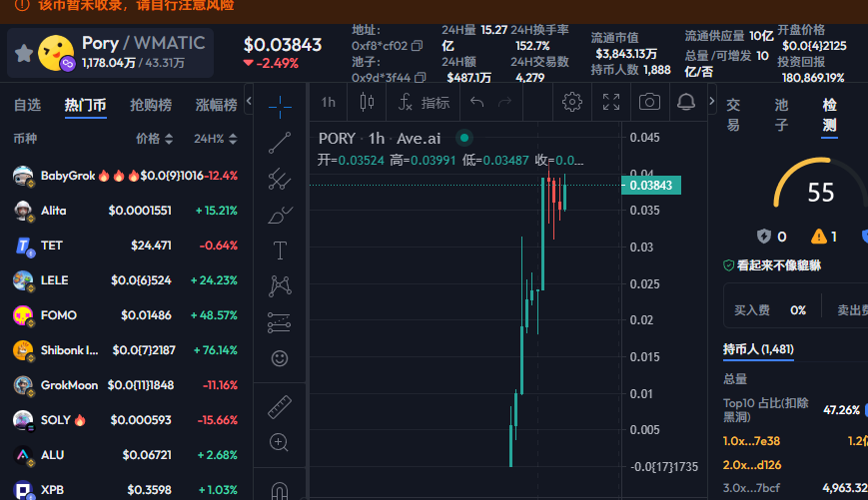Open the emoji icons tool
Viewport: 868px width, 500px height.
point(280,358)
